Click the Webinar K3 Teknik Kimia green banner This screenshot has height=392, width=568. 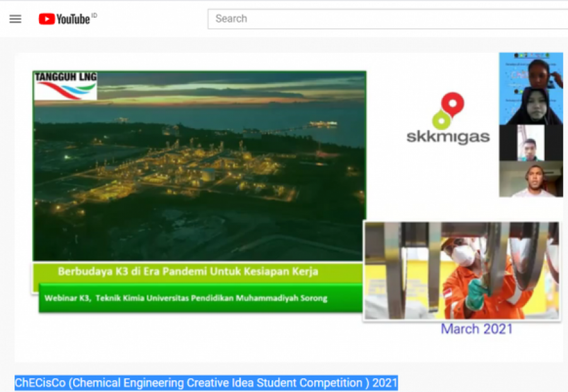pos(200,298)
